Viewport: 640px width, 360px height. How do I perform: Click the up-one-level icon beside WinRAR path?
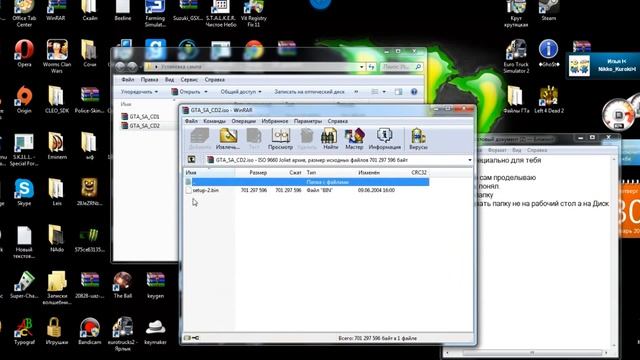[191, 160]
